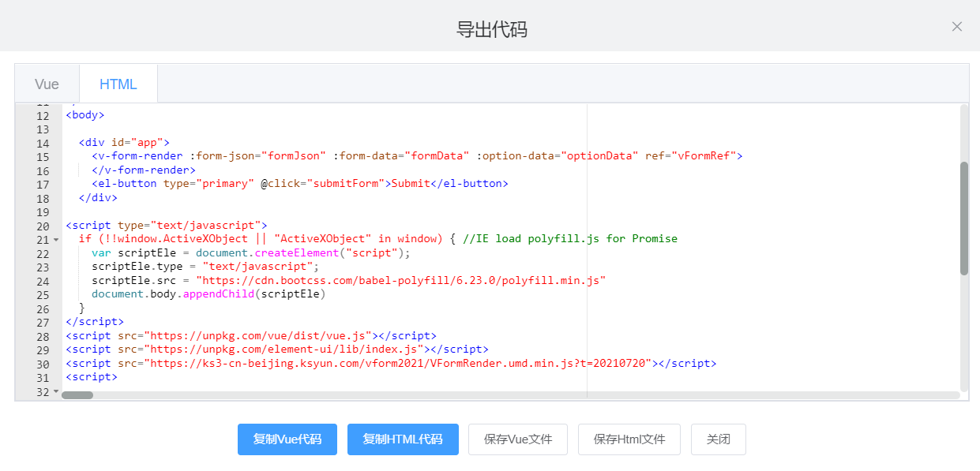
Task: Click line number 19 in the gutter
Action: tap(43, 212)
